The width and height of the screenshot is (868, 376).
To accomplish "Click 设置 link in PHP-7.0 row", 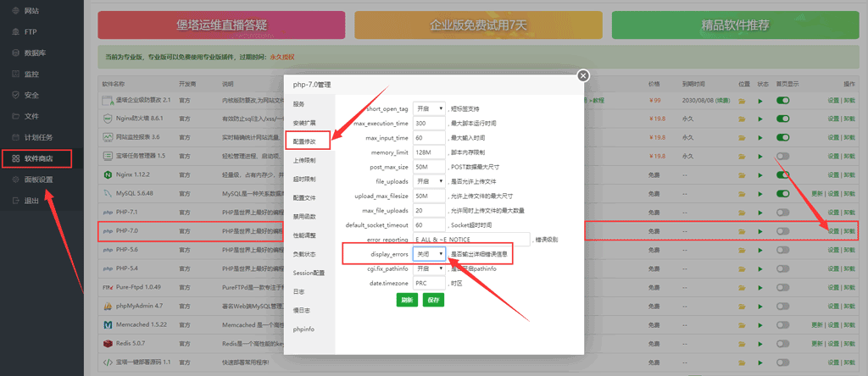I will [x=832, y=231].
